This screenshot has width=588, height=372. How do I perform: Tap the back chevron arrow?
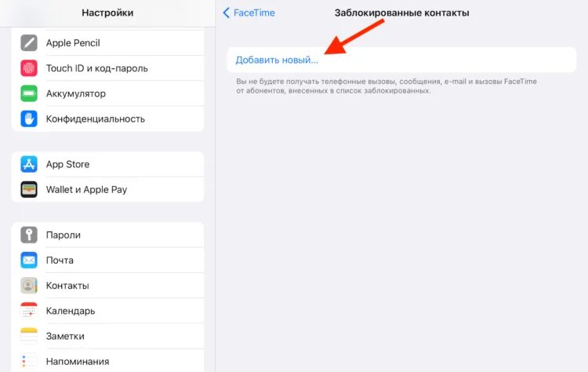tap(226, 13)
